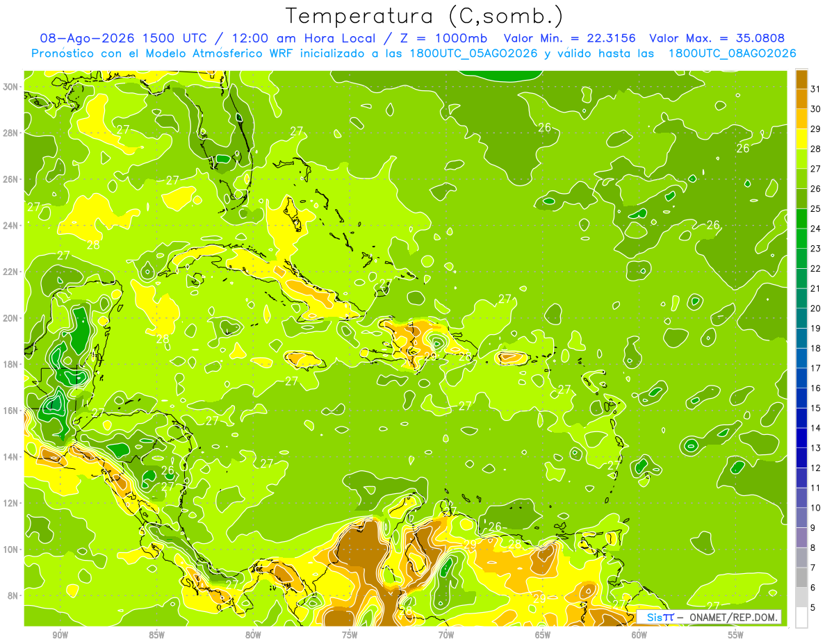Image resolution: width=834 pixels, height=644 pixels.
Task: Pick the legend swatch between 29 and 30
Action: (x=801, y=118)
